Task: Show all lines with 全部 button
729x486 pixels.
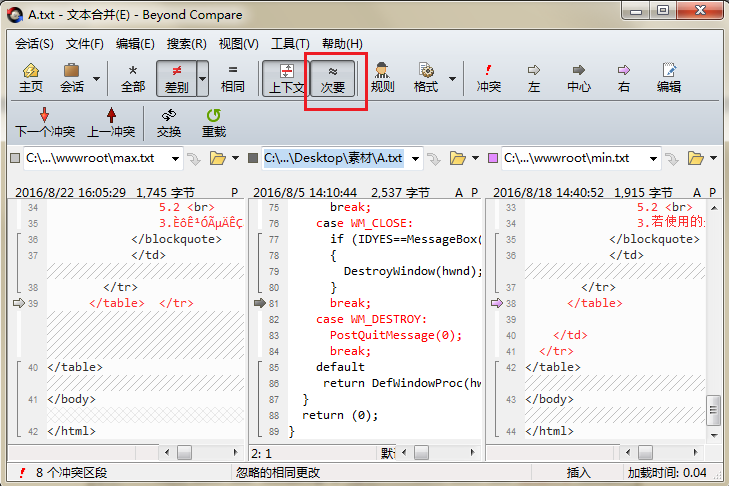Action: click(x=133, y=78)
